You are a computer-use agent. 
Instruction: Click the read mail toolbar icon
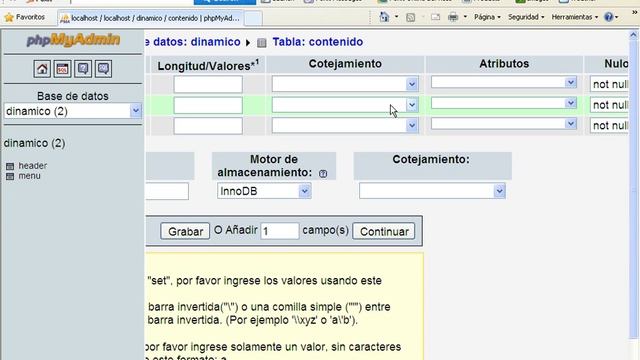click(x=436, y=17)
